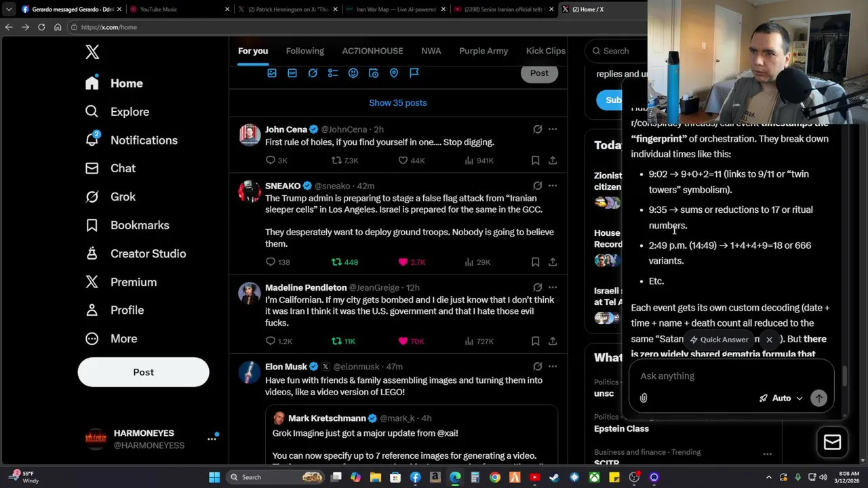
Task: Reply to John Cena's post
Action: tap(277, 161)
